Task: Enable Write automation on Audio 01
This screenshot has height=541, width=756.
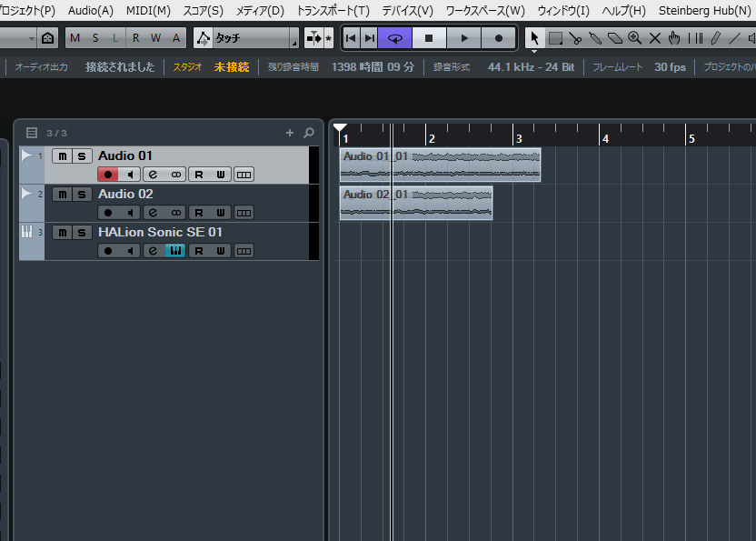Action: click(220, 175)
